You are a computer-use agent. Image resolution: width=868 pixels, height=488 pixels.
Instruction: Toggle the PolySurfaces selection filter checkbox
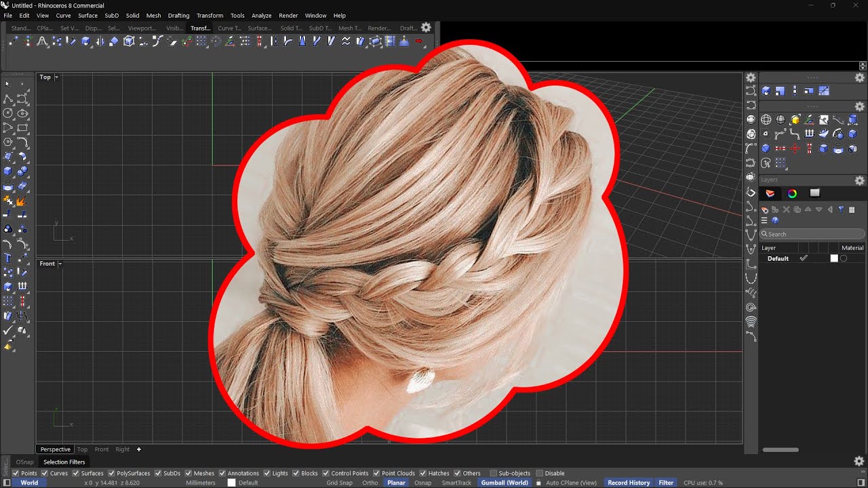pyautogui.click(x=112, y=473)
